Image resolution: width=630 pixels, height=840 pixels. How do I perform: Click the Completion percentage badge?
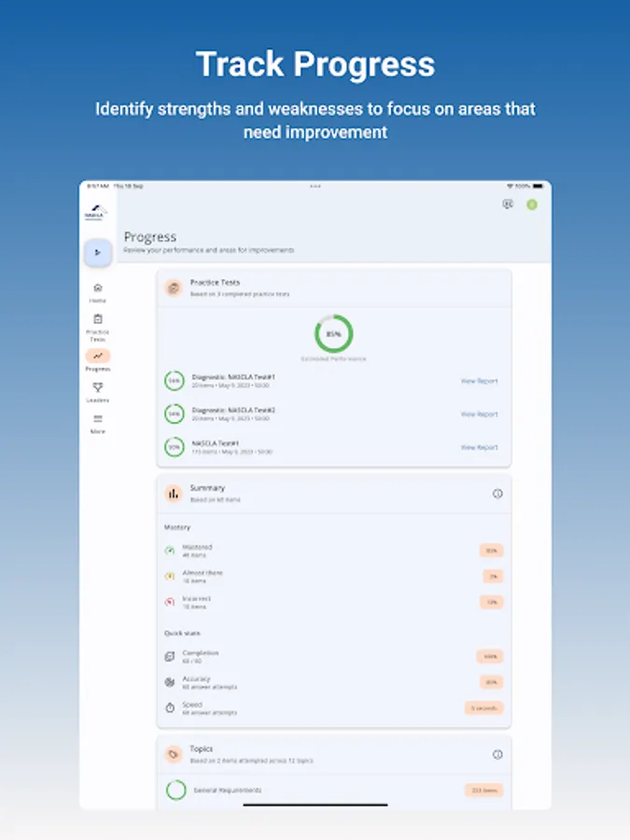(490, 656)
